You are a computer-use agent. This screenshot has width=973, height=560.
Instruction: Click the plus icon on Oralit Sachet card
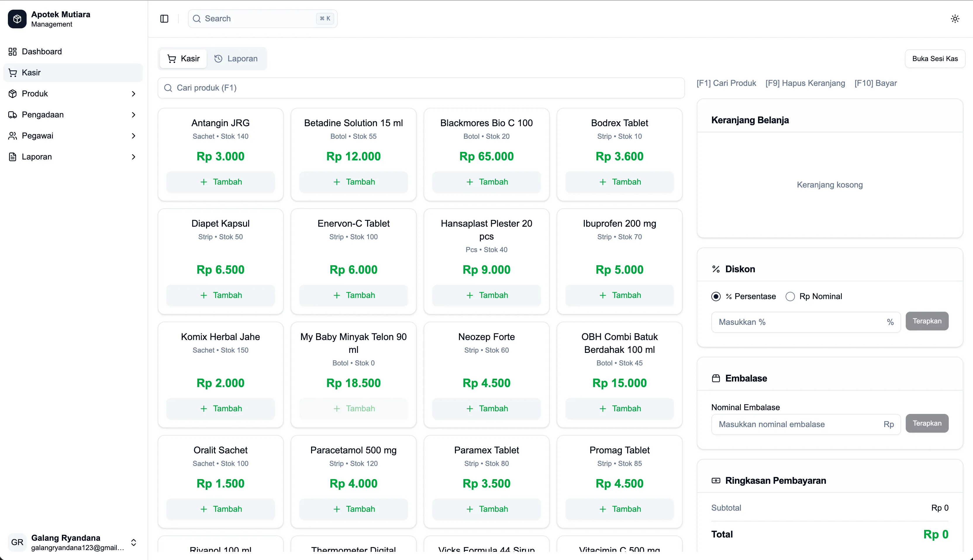pyautogui.click(x=203, y=509)
